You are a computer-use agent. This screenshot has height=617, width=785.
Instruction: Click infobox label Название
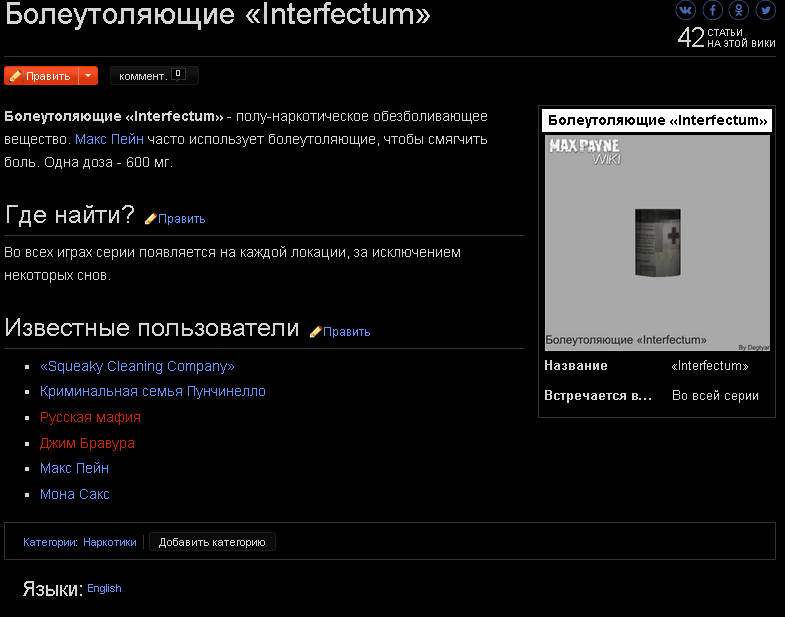point(576,366)
